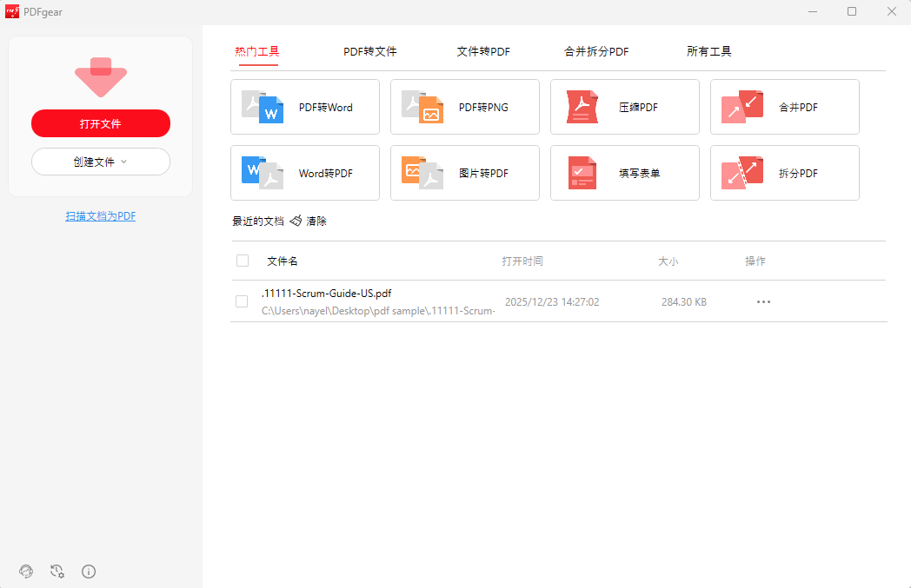Open the 填写表单 form filling tool
Image resolution: width=911 pixels, height=588 pixels.
624,173
